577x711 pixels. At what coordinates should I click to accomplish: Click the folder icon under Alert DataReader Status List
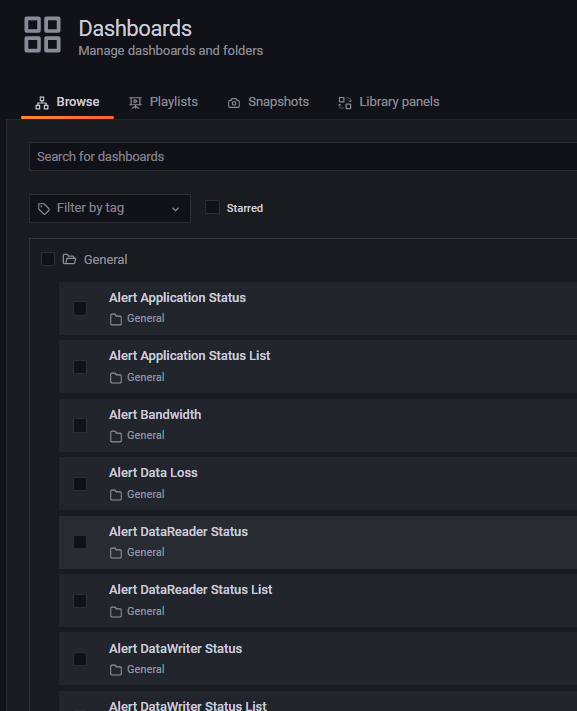[x=116, y=612]
